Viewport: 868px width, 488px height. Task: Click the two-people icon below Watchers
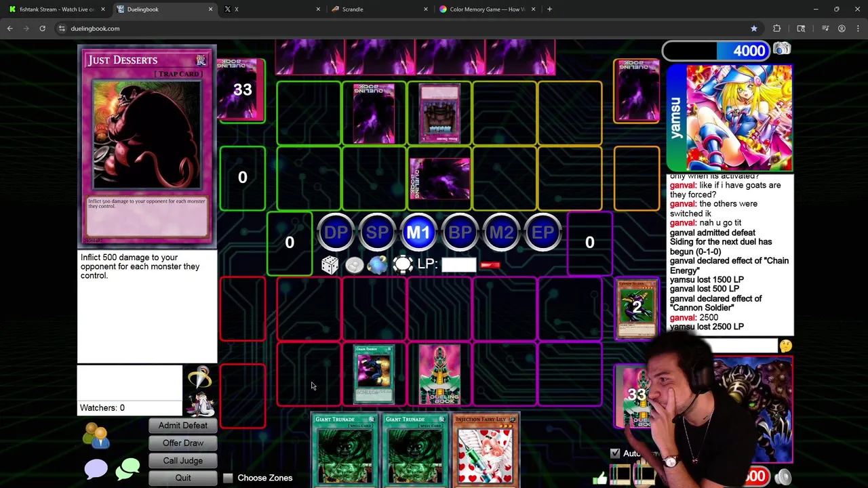(x=96, y=436)
